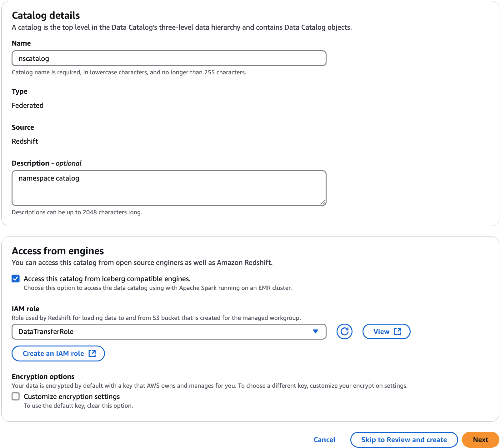Click the refresh icon beside the role dropdown
The width and height of the screenshot is (500, 448).
click(344, 331)
